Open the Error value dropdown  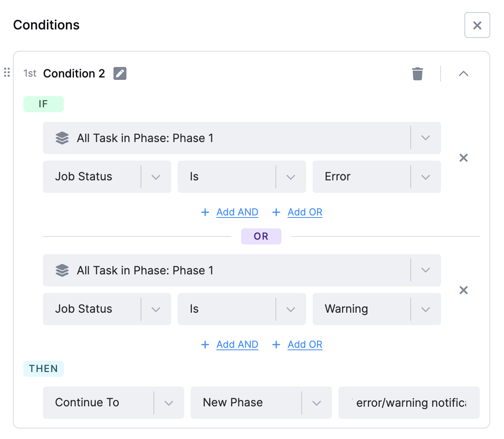coord(377,177)
